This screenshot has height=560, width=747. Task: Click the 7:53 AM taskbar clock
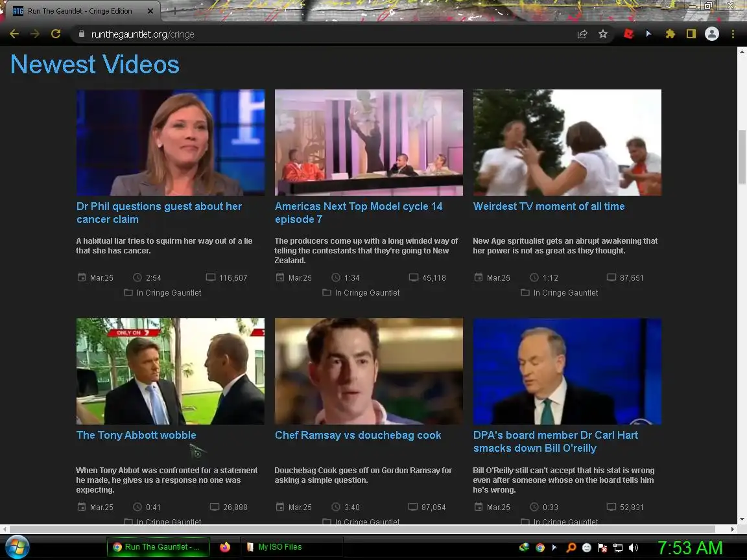(x=691, y=548)
